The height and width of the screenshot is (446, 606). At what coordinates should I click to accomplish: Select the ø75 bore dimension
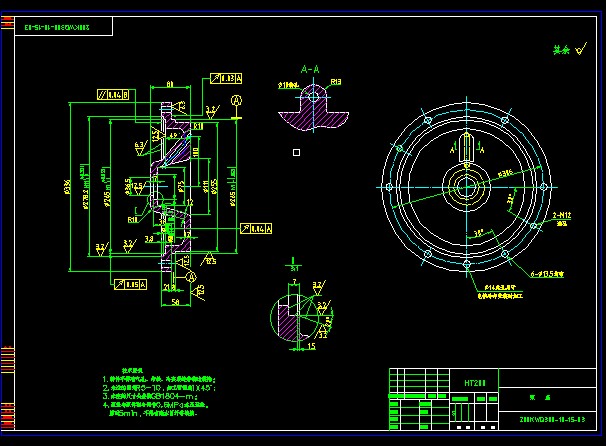181,187
